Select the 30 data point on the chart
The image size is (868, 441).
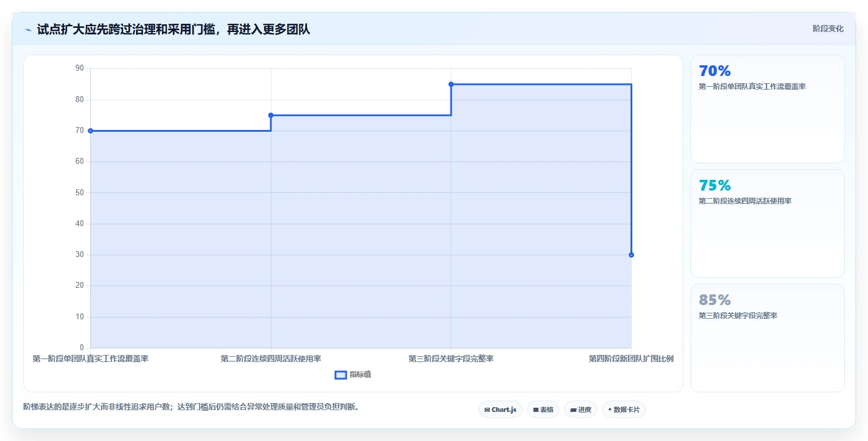[x=631, y=255]
